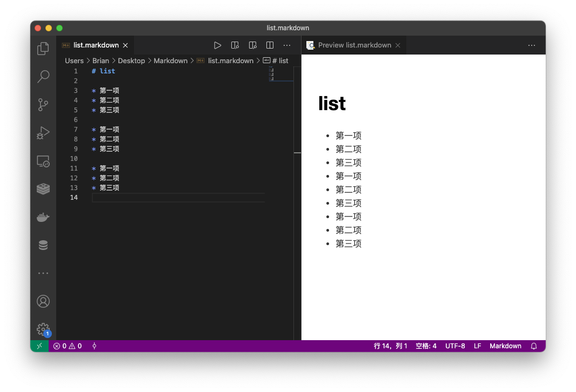Image resolution: width=576 pixels, height=392 pixels.
Task: Open editor More Actions ellipsis
Action: [x=287, y=45]
